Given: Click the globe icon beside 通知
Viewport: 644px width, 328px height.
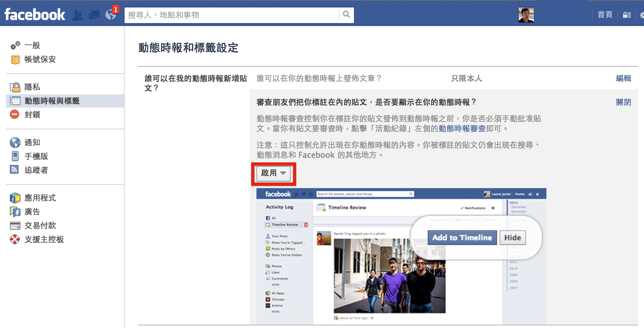Looking at the screenshot, I should point(15,143).
